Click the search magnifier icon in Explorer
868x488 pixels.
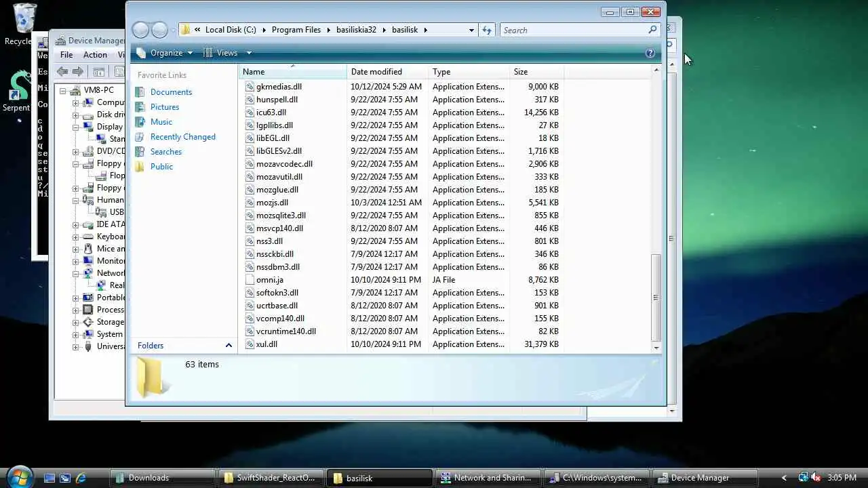(x=652, y=30)
